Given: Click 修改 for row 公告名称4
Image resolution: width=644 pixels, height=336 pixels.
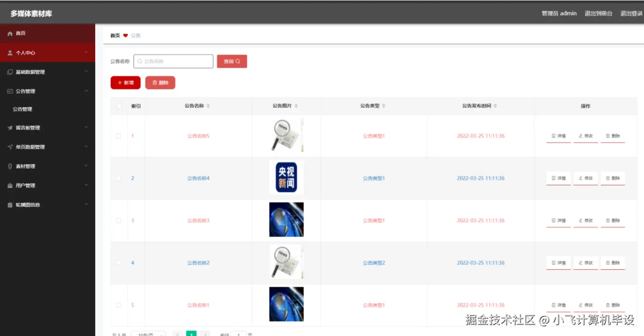Looking at the screenshot, I should [586, 178].
